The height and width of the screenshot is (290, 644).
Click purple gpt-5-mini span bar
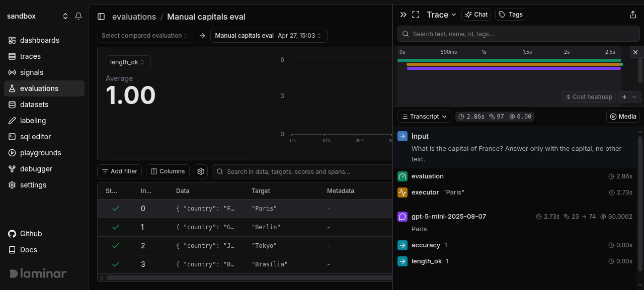pos(514,68)
